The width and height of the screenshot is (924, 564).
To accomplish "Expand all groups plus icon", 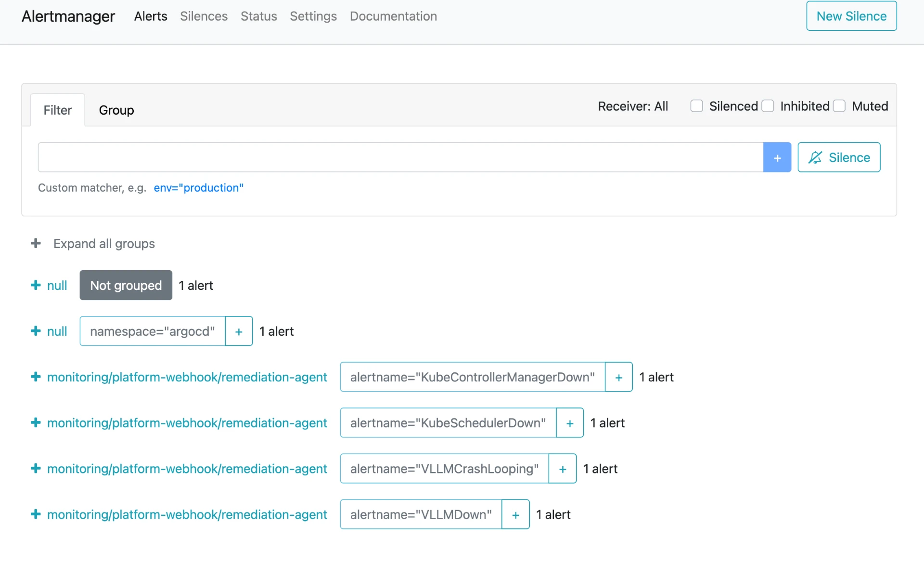I will click(36, 243).
